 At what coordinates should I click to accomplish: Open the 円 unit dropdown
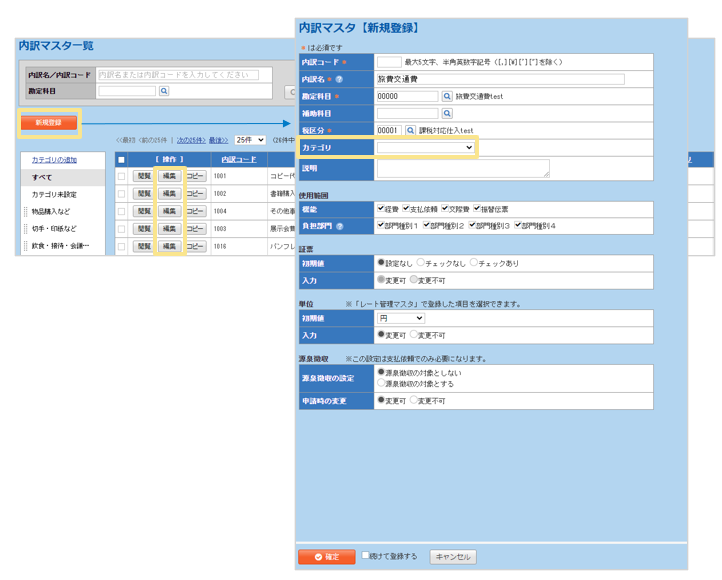[x=401, y=318]
